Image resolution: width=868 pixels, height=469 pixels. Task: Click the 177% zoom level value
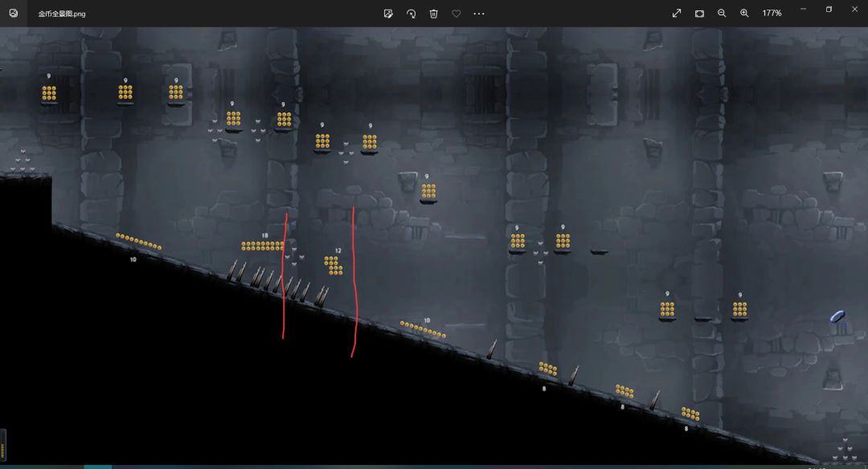(772, 14)
